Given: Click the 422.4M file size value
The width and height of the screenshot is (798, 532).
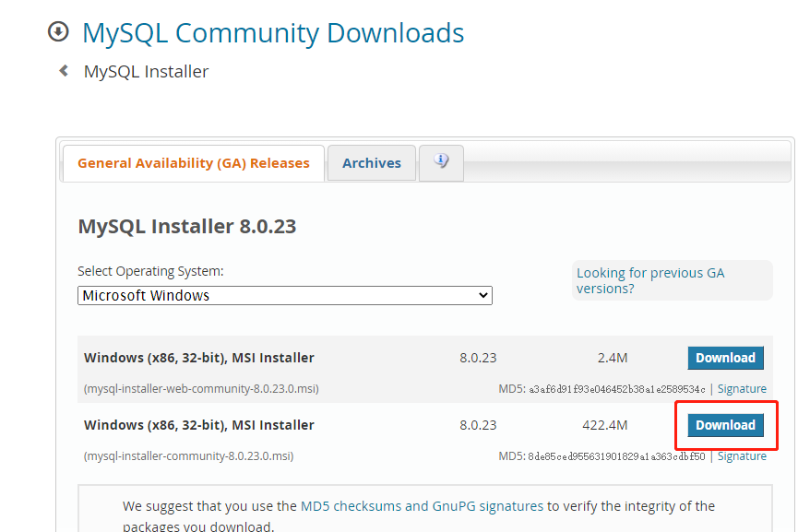Looking at the screenshot, I should pos(604,425).
